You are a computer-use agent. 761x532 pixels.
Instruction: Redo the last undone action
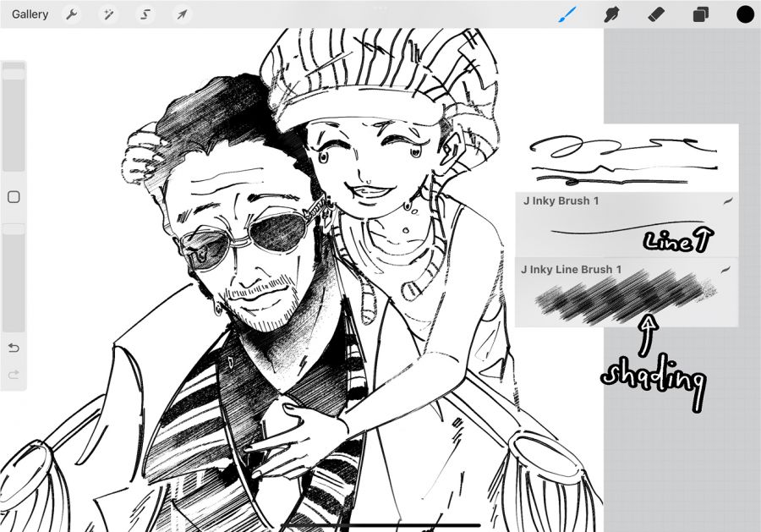(x=14, y=375)
